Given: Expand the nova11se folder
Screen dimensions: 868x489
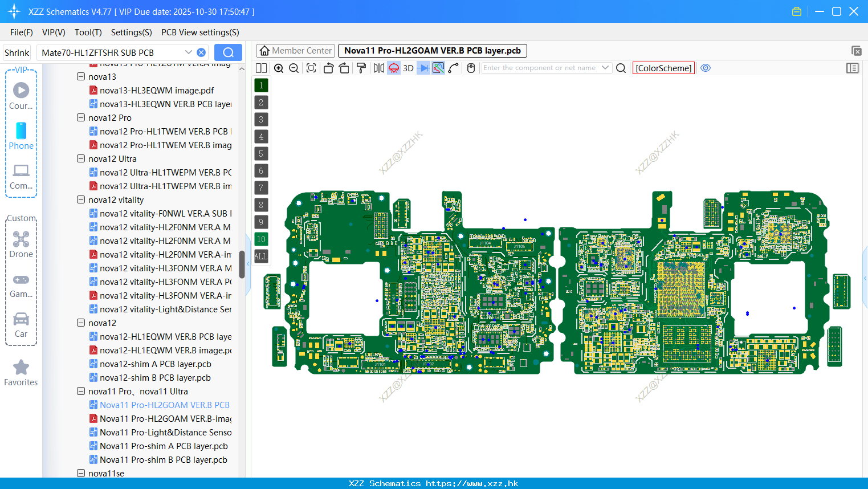Looking at the screenshot, I should tap(81, 473).
